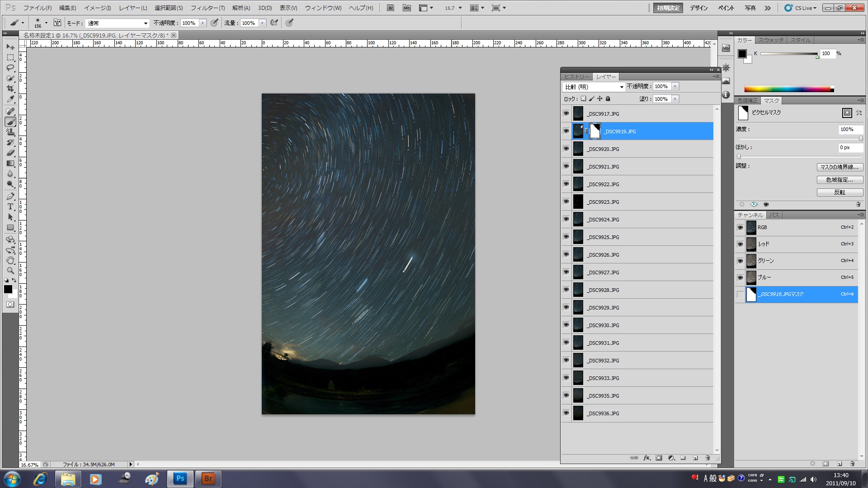Select the Type tool

tap(10, 206)
